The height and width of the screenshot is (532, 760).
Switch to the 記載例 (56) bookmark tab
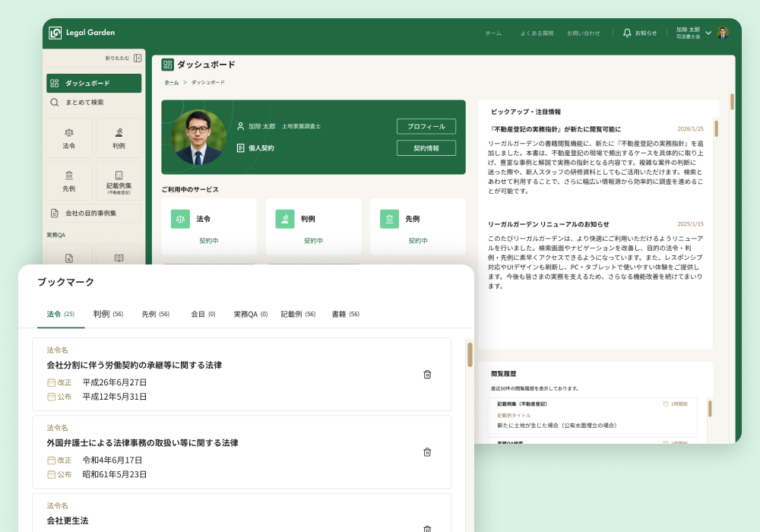(x=298, y=315)
